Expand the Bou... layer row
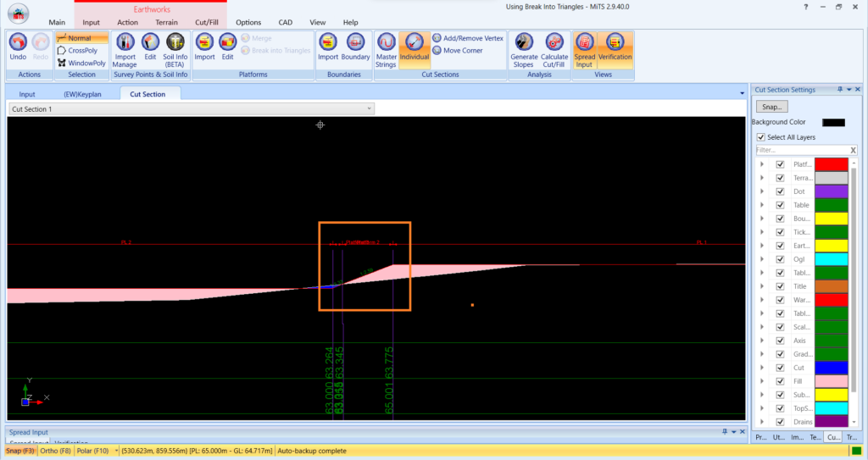 (x=762, y=219)
